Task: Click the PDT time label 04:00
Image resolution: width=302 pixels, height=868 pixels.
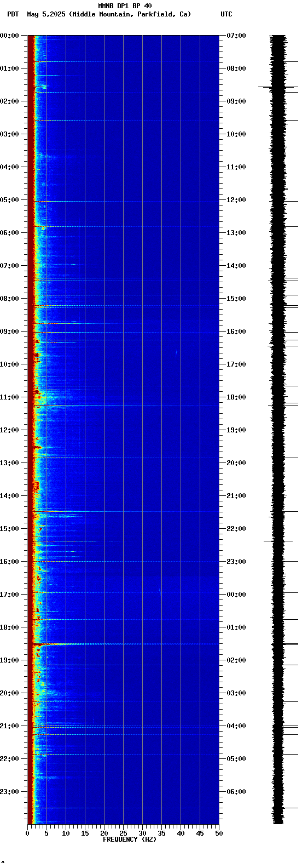Action: (9, 167)
